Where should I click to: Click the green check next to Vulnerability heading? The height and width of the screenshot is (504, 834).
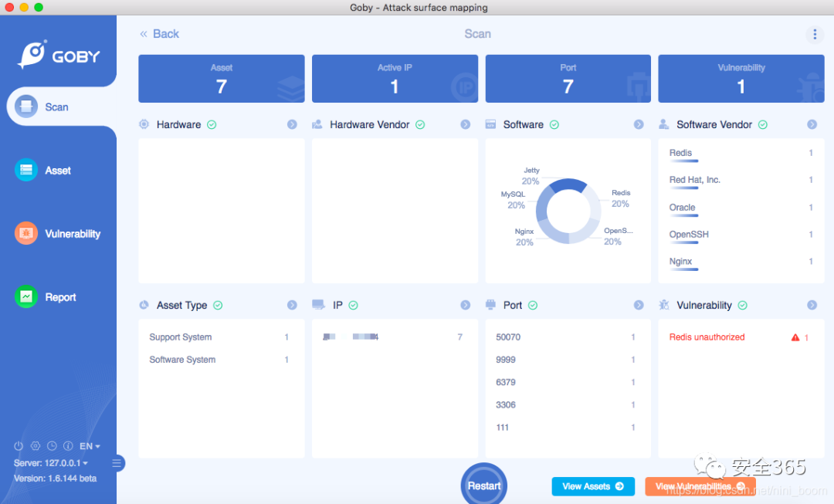[743, 305]
